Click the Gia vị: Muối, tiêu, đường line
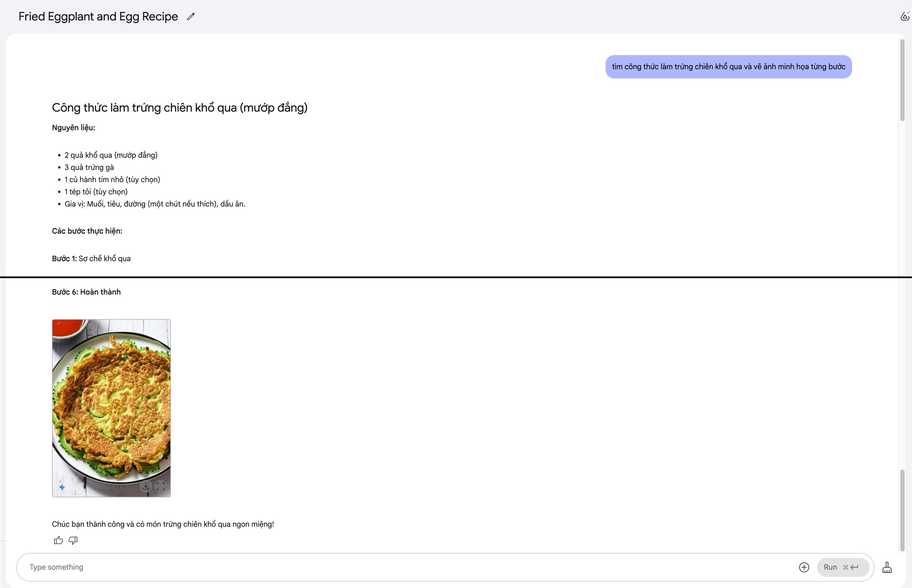Image resolution: width=912 pixels, height=588 pixels. point(155,204)
